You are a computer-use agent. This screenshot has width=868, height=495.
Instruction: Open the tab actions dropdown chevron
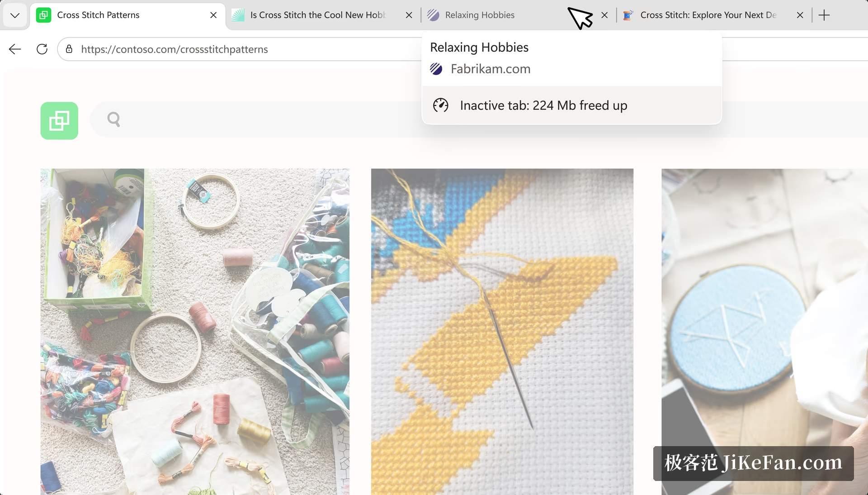coord(15,15)
